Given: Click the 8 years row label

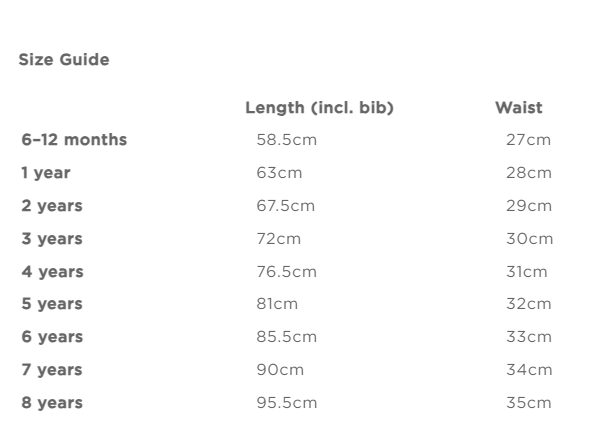Looking at the screenshot, I should pyautogui.click(x=52, y=403).
